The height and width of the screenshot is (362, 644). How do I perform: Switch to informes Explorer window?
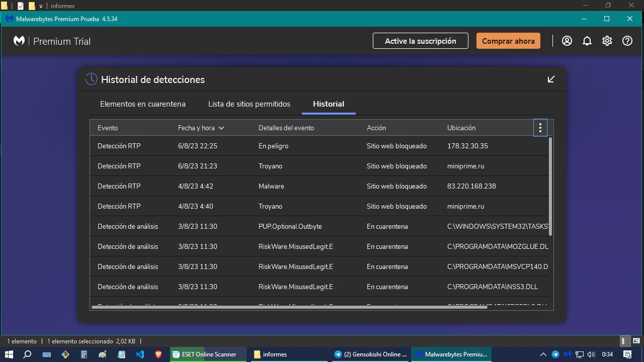pos(290,354)
